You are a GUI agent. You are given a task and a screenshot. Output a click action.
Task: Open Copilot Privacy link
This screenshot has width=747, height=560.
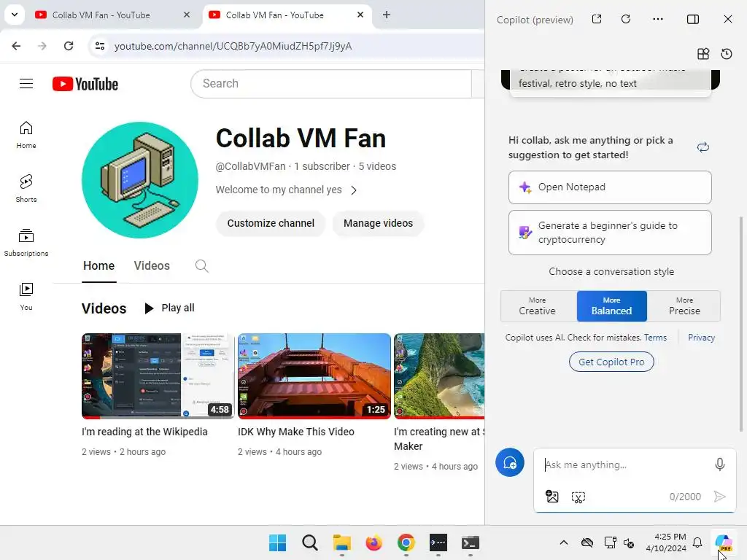(x=701, y=338)
